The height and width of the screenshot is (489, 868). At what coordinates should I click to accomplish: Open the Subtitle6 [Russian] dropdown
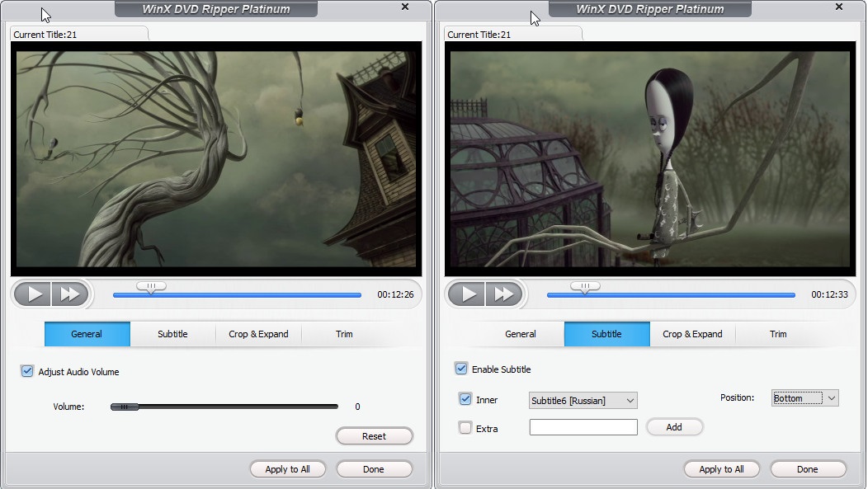(583, 401)
